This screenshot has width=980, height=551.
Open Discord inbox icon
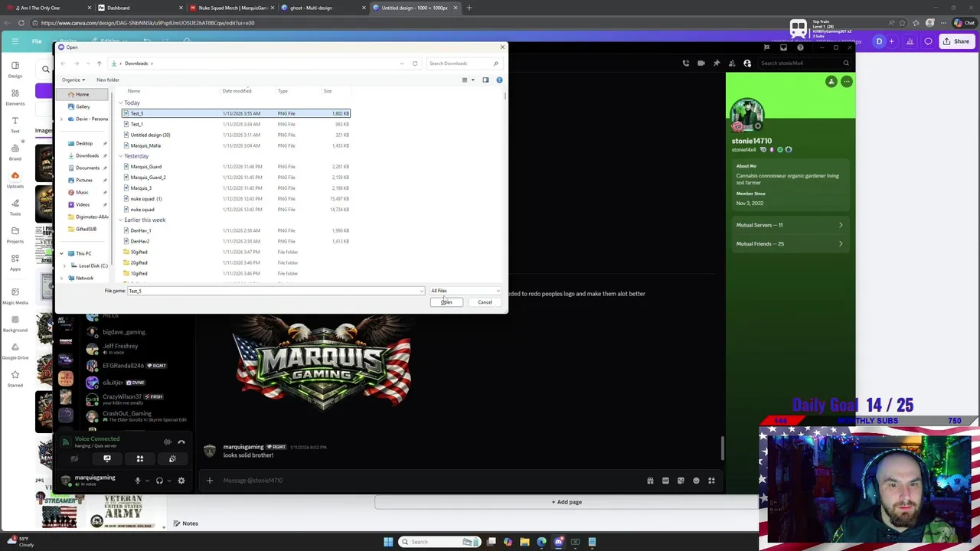pyautogui.click(x=783, y=47)
